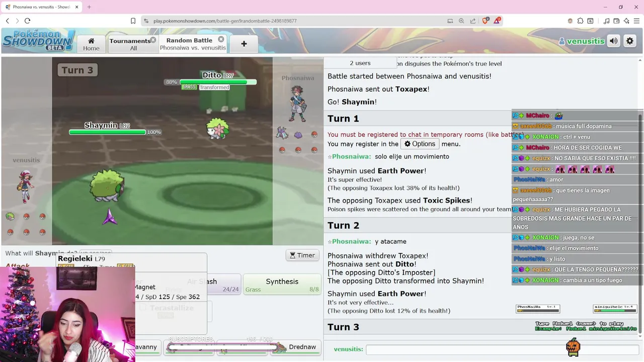This screenshot has height=362, width=644.
Task: Click the page install icon in address bar
Action: (x=450, y=21)
